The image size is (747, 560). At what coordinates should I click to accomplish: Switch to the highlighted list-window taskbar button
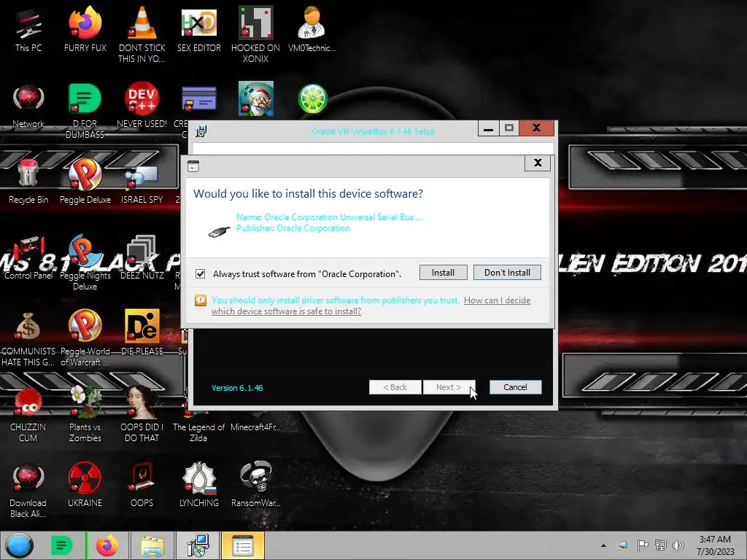click(x=242, y=545)
